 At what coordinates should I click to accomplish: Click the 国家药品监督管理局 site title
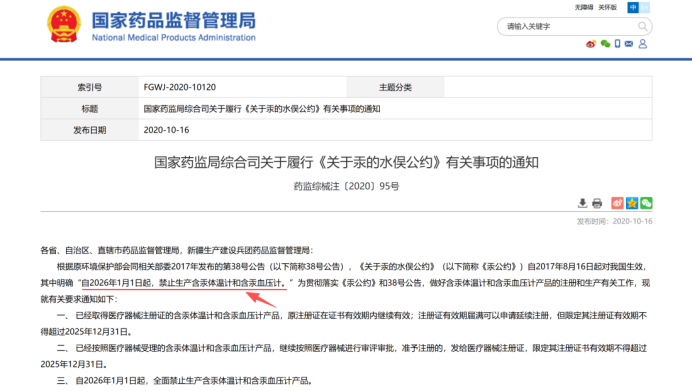tap(173, 20)
